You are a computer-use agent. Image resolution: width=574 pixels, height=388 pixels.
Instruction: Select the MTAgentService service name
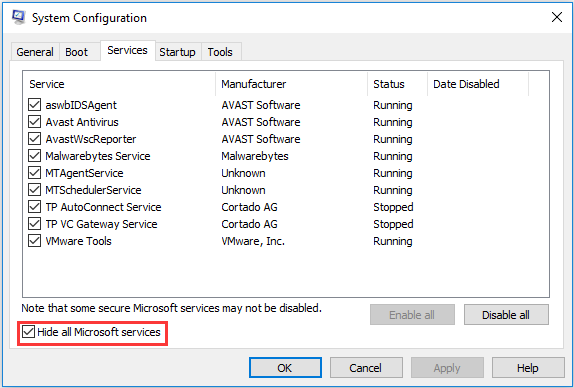[x=84, y=173]
